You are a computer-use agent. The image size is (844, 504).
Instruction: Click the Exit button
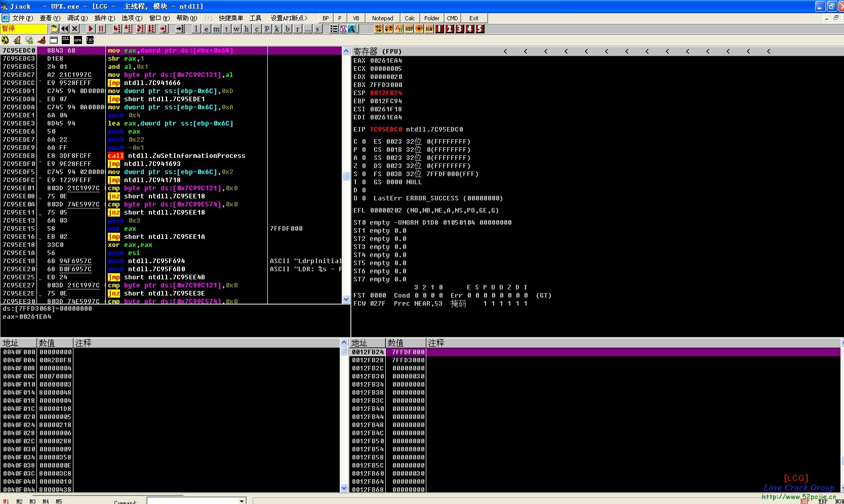coord(473,18)
